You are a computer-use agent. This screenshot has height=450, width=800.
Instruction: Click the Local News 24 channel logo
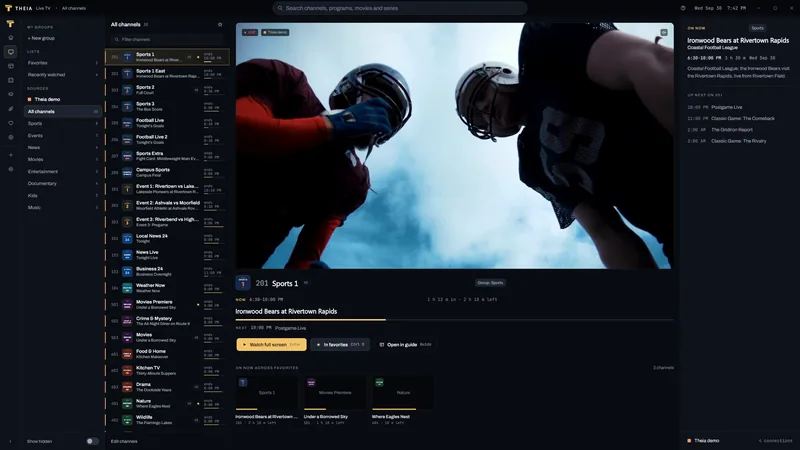point(127,238)
